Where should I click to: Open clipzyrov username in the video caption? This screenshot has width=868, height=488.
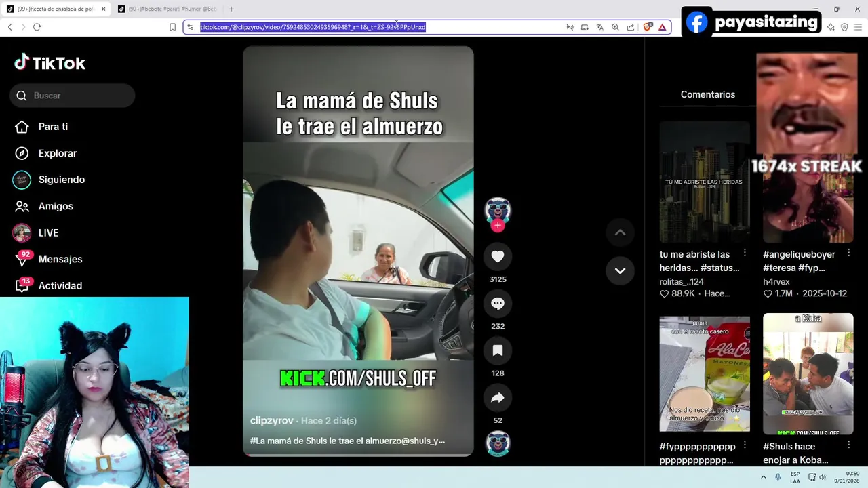pos(272,420)
